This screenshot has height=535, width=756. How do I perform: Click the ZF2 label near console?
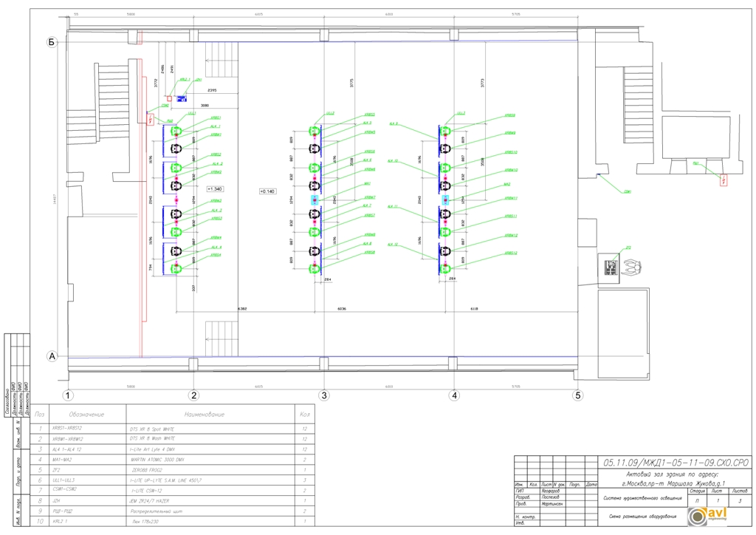628,248
